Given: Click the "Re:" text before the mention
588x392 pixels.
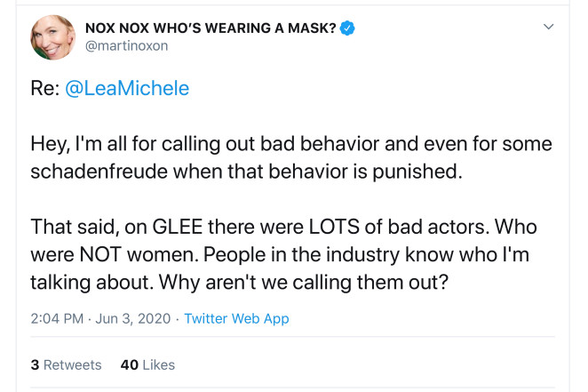Looking at the screenshot, I should [45, 89].
